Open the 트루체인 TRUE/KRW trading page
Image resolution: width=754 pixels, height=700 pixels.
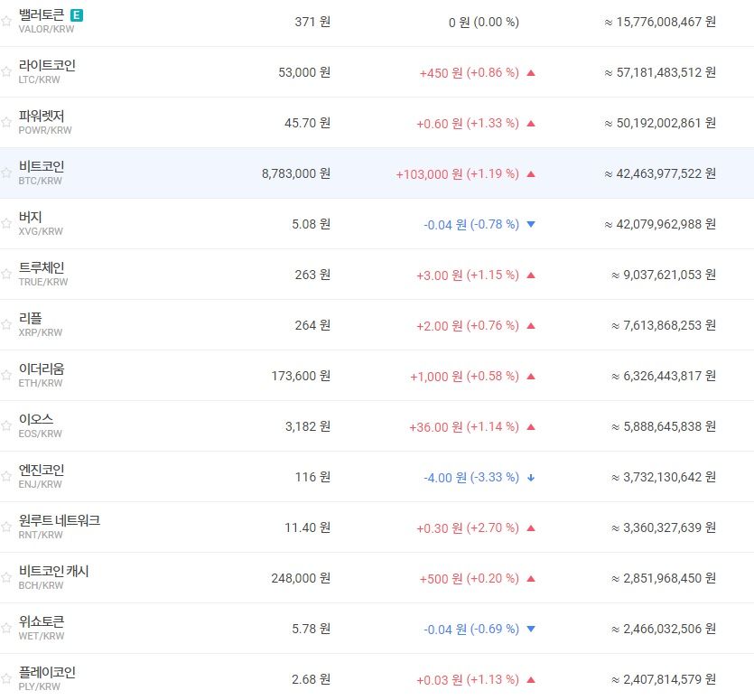pyautogui.click(x=42, y=268)
